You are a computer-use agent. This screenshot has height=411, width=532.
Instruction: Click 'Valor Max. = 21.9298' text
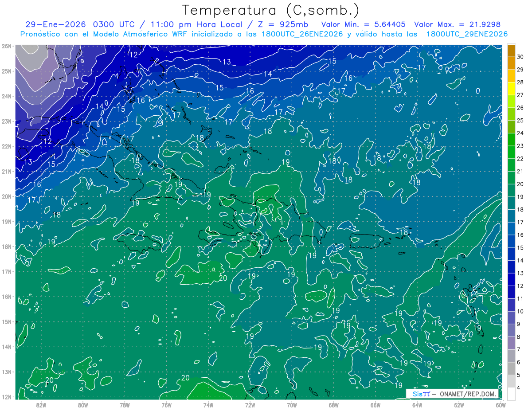(458, 24)
